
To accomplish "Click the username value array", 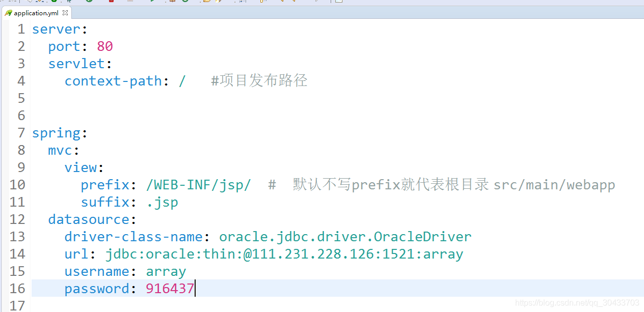I will [x=166, y=272].
